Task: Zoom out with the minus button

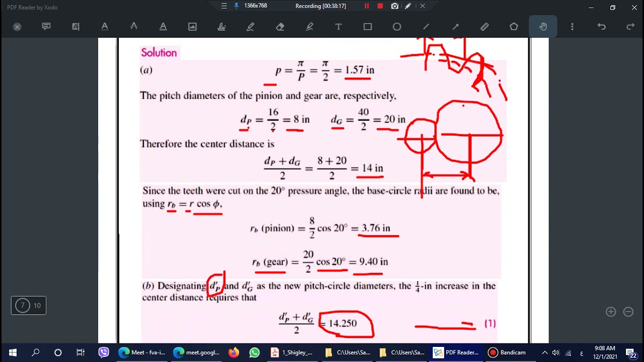Action: [628, 312]
